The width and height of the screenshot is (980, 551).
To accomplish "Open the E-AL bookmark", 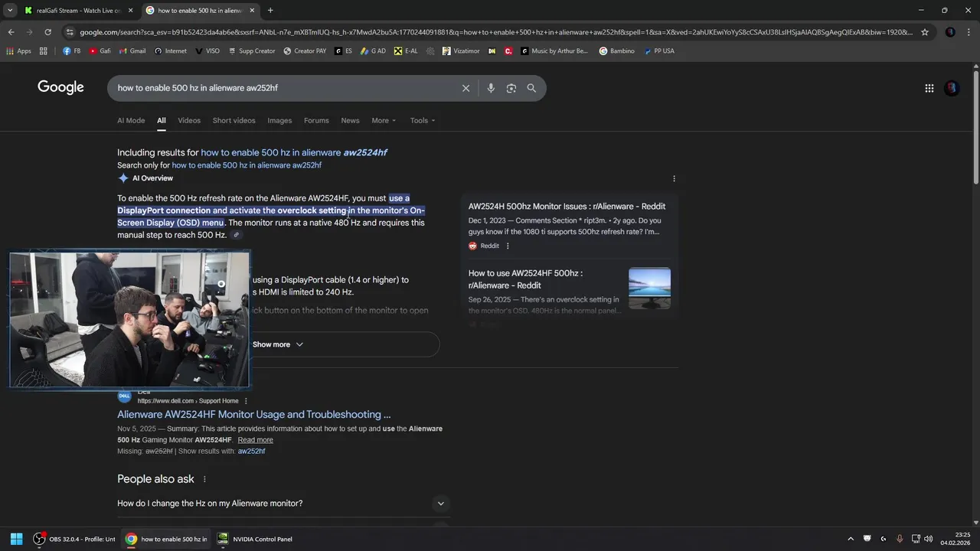I will click(x=406, y=51).
